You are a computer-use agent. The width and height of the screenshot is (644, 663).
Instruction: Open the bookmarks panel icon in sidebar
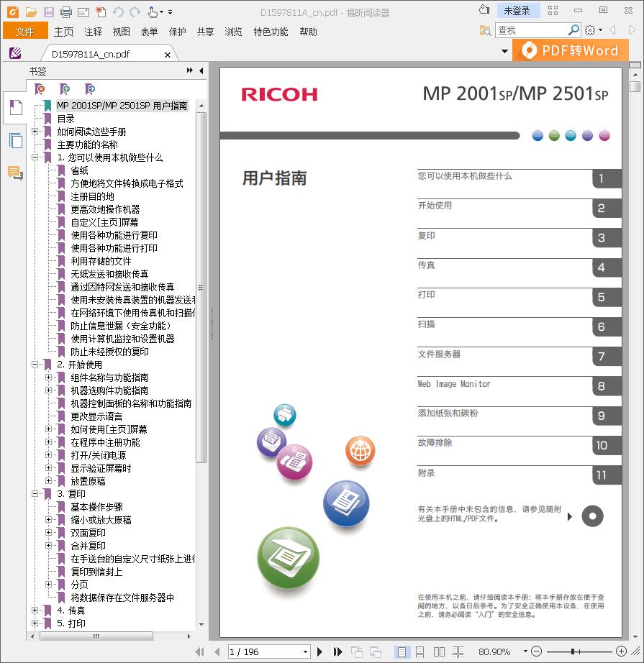click(16, 107)
